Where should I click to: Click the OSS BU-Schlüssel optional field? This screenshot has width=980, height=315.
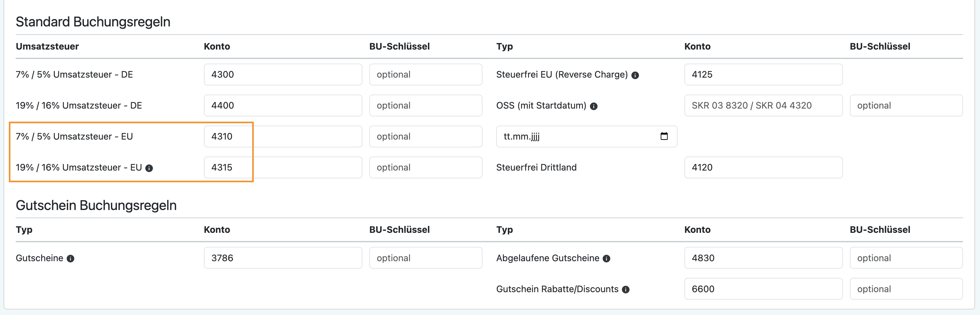click(x=906, y=105)
